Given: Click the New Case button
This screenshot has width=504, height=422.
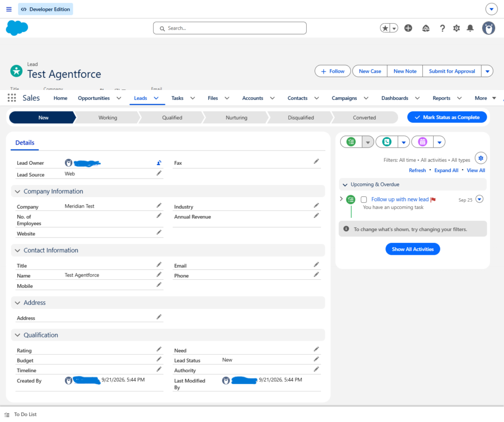Looking at the screenshot, I should pyautogui.click(x=370, y=71).
